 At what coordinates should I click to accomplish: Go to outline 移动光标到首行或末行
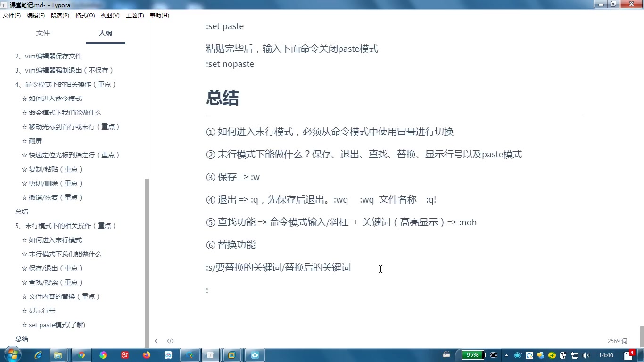point(71,127)
